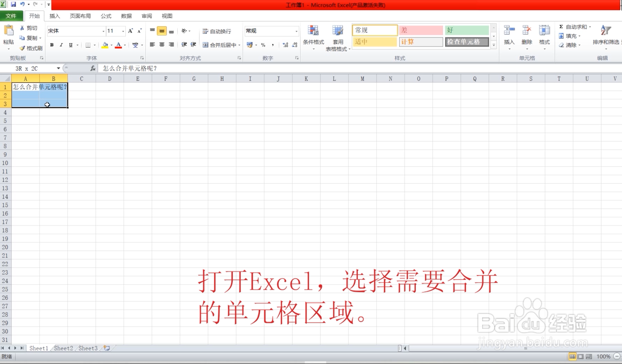Screen dimensions: 622x364
Task: Toggle underline formatting
Action: pos(71,45)
